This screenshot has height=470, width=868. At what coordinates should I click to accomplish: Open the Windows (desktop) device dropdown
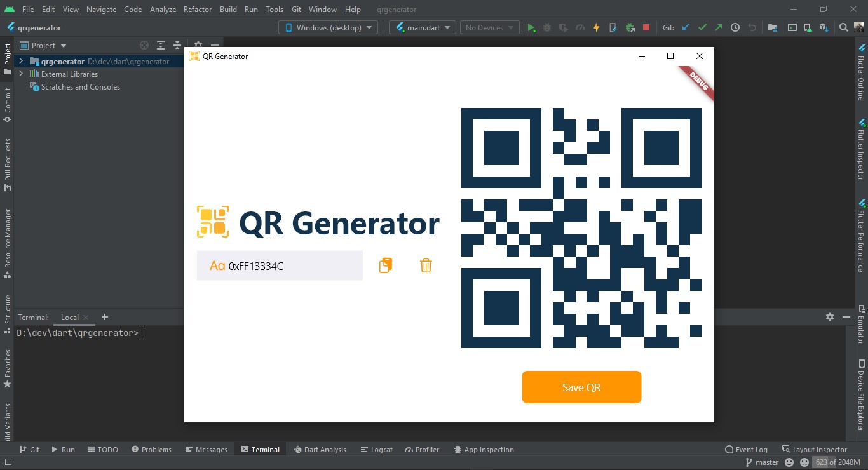click(x=329, y=28)
